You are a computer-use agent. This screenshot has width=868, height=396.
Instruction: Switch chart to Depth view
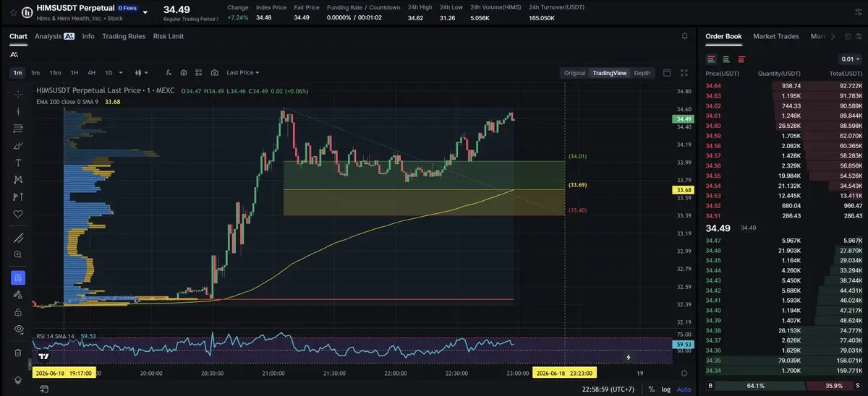642,73
